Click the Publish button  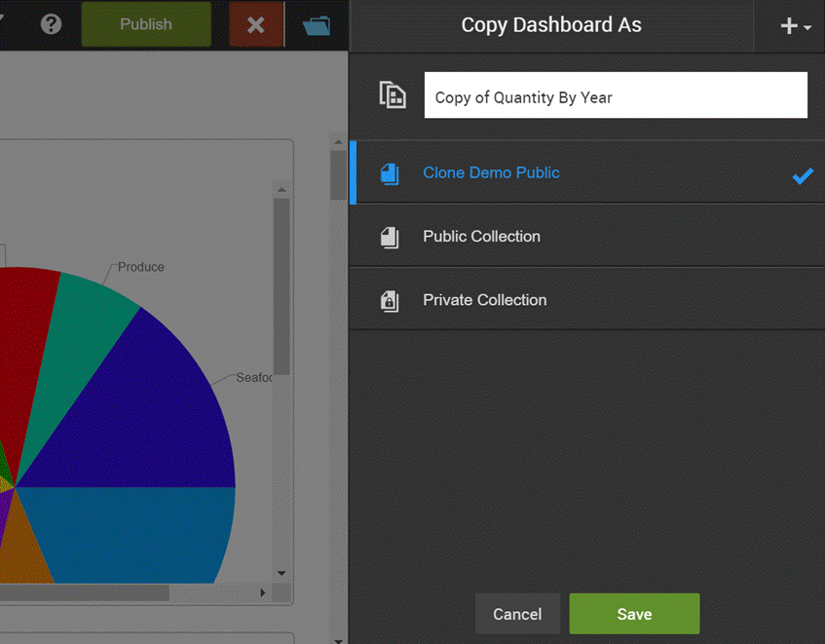pyautogui.click(x=146, y=24)
